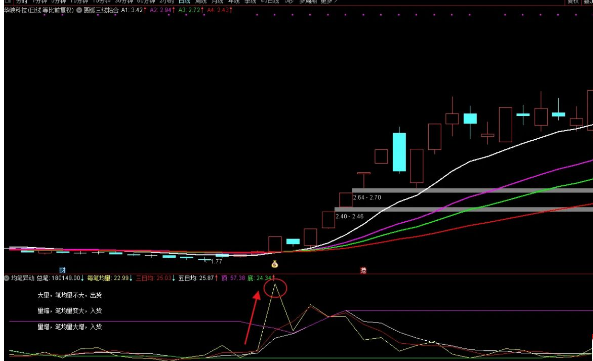Click the red event marker on date axis
The width and height of the screenshot is (593, 361).
click(x=363, y=270)
